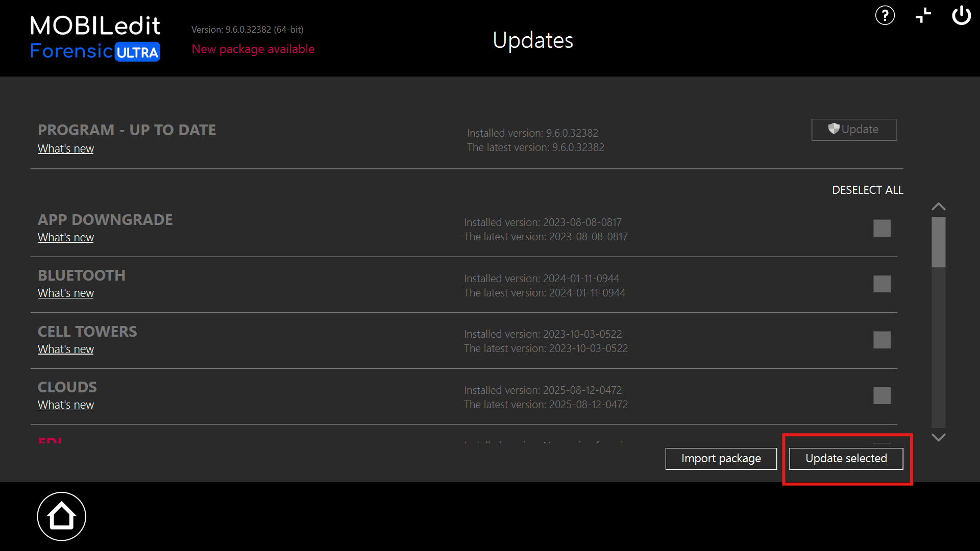Click DESELECT ALL
This screenshot has height=551, width=980.
867,189
